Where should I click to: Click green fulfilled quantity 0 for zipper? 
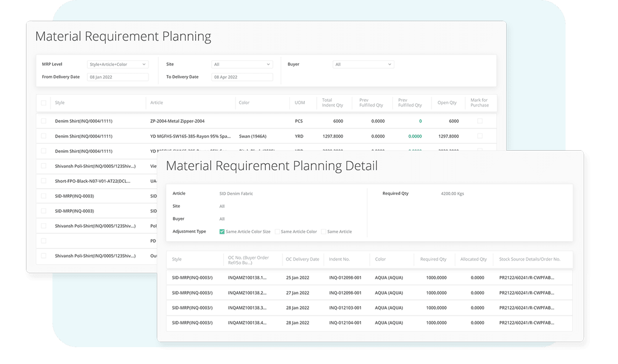(420, 121)
